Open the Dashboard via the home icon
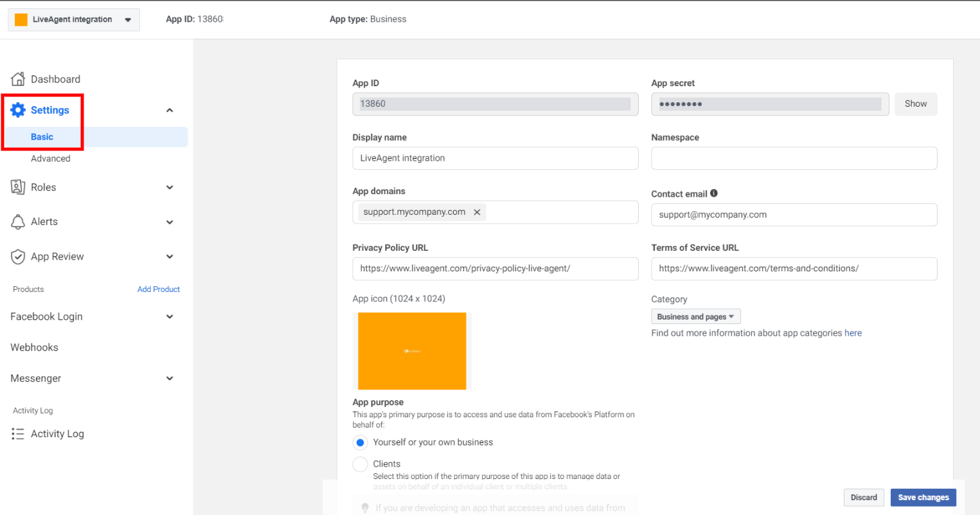The height and width of the screenshot is (515, 980). [18, 78]
